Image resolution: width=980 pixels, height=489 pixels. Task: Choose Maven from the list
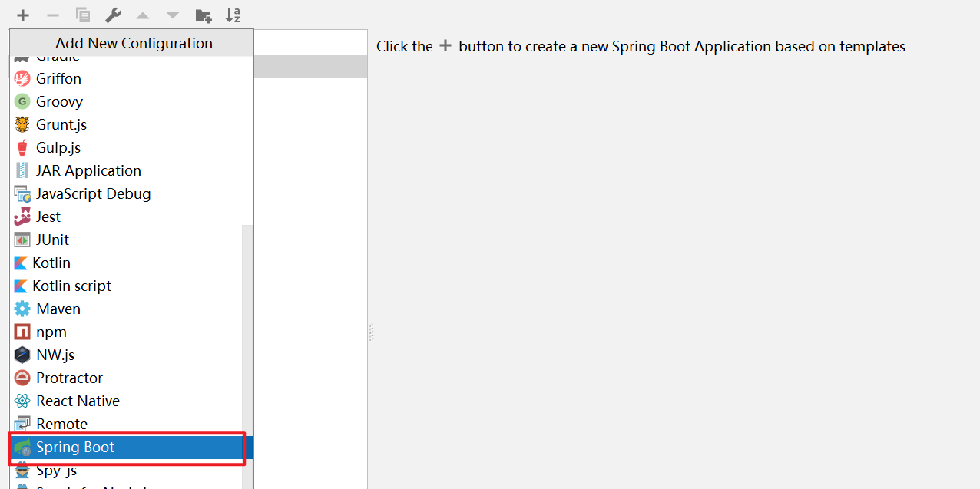click(126, 309)
